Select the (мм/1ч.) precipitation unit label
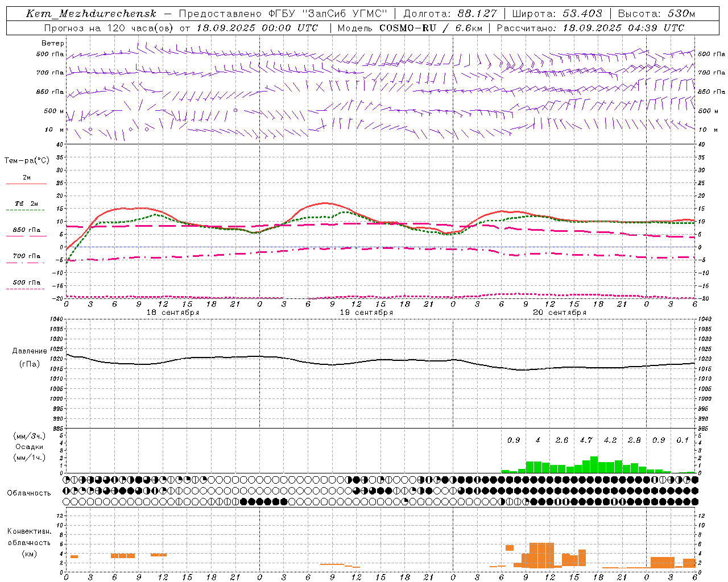728x582 pixels. tap(30, 458)
